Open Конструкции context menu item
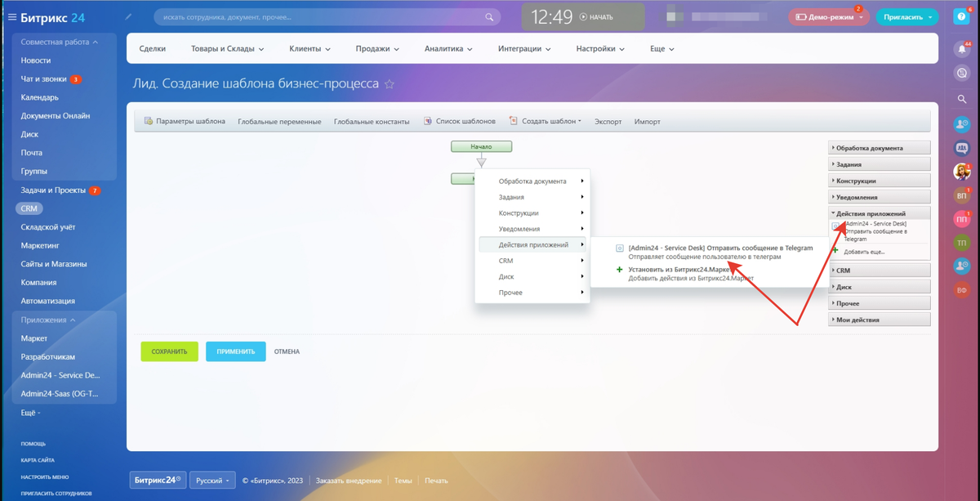 click(x=532, y=213)
